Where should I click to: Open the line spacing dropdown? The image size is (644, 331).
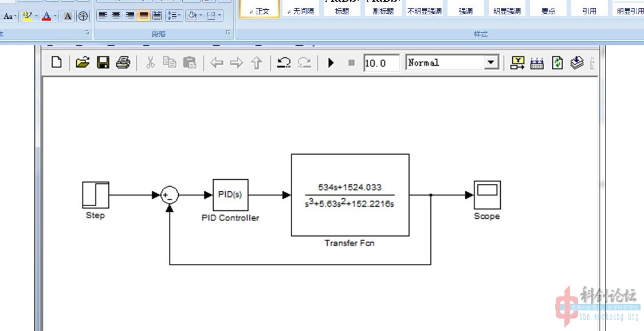(174, 15)
